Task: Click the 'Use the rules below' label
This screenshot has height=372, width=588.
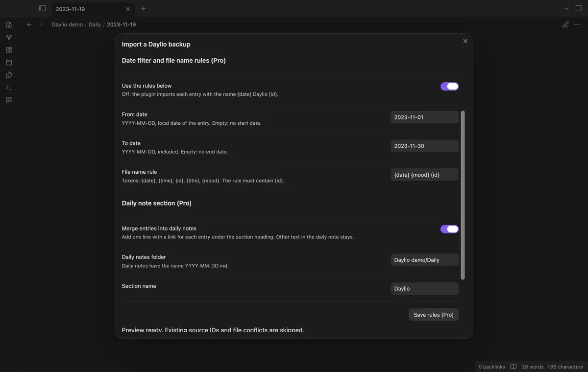Action: coord(147,86)
